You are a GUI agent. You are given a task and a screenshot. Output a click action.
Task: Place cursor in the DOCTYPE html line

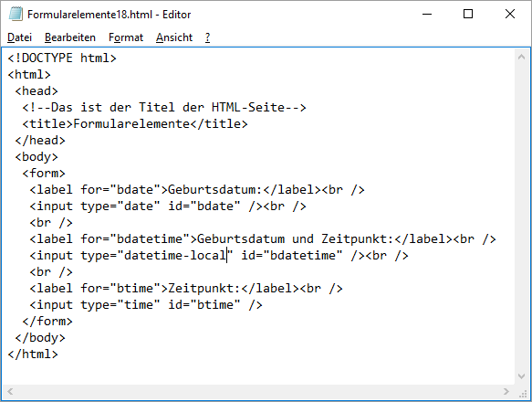[x=62, y=58]
